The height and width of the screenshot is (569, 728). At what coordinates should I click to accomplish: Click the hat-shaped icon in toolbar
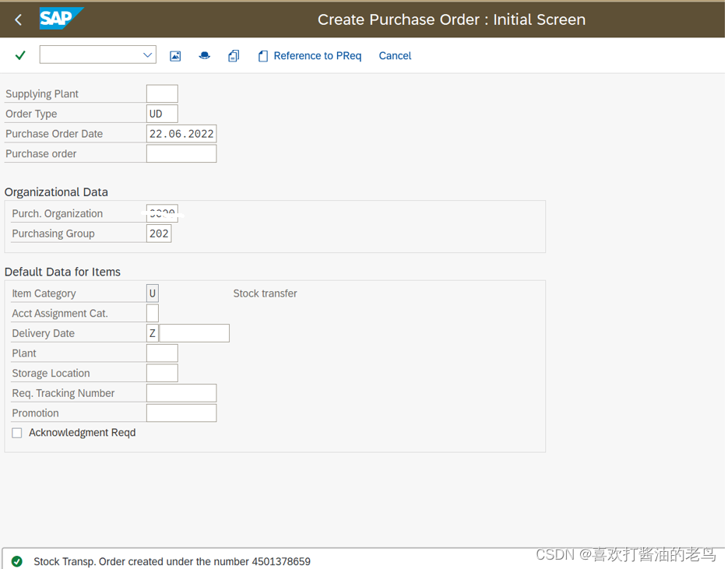[204, 56]
